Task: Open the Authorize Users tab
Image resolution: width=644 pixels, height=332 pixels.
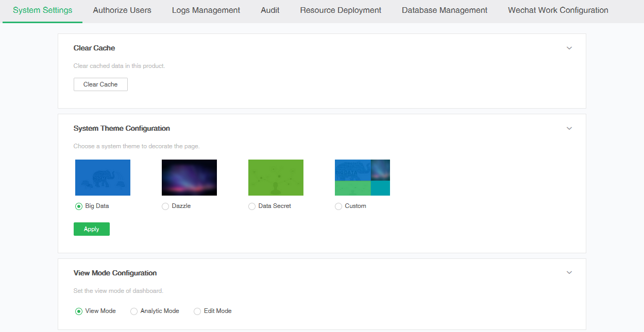Action: pyautogui.click(x=122, y=10)
